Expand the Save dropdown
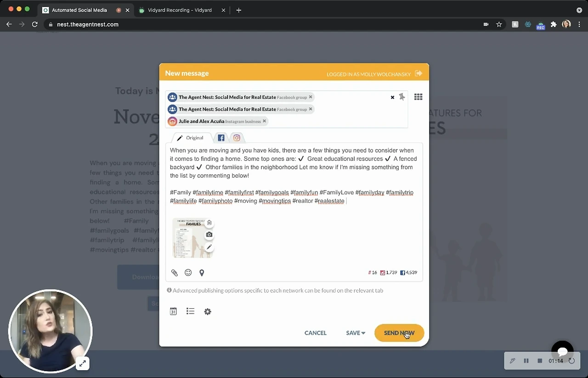This screenshot has width=588, height=378. tap(356, 333)
